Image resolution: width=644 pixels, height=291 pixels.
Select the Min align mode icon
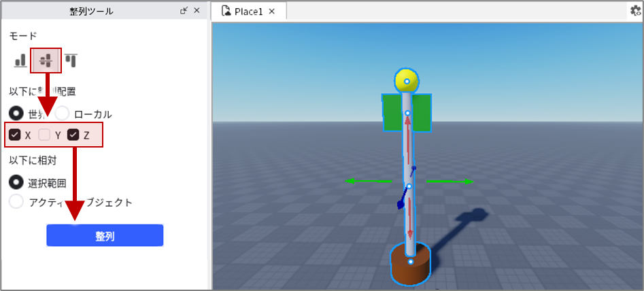(20, 61)
